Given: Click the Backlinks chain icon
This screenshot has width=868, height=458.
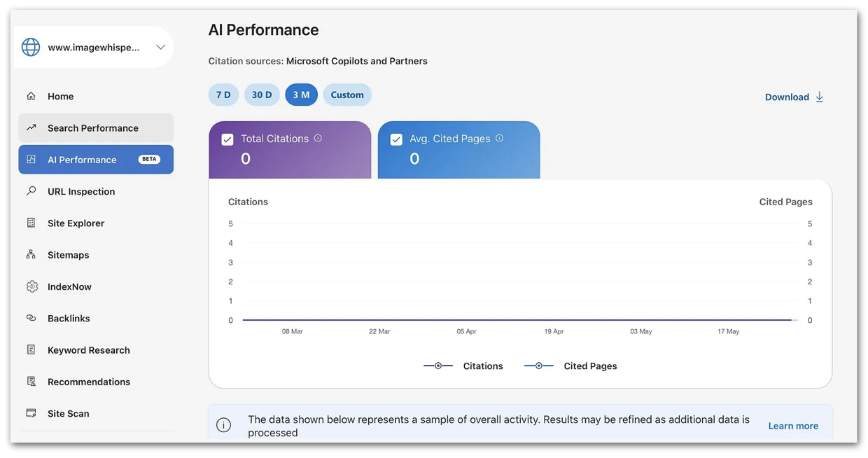Looking at the screenshot, I should [31, 318].
